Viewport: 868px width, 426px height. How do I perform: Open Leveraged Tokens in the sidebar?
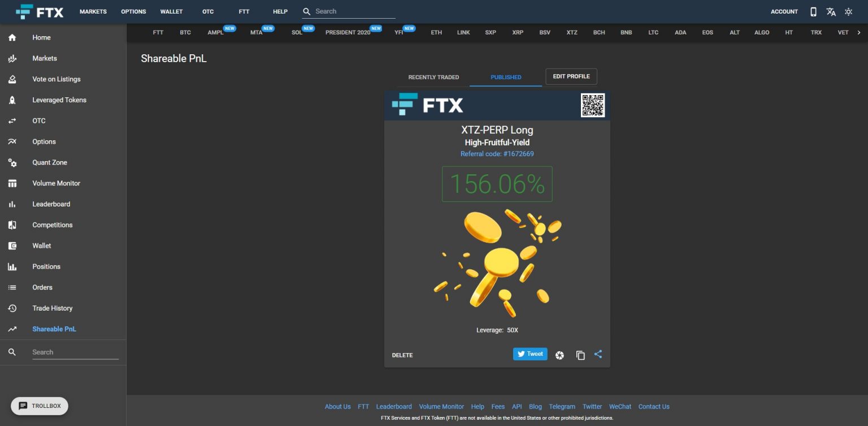tap(59, 100)
